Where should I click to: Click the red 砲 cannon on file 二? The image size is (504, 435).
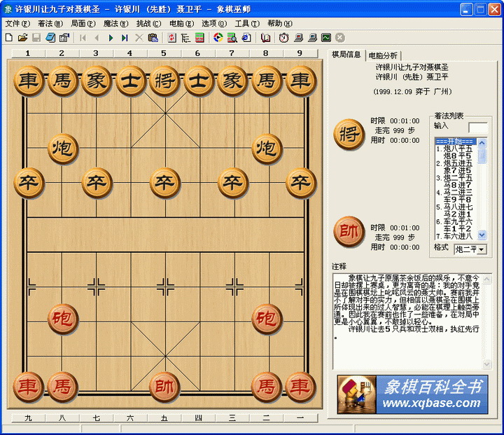[267, 319]
